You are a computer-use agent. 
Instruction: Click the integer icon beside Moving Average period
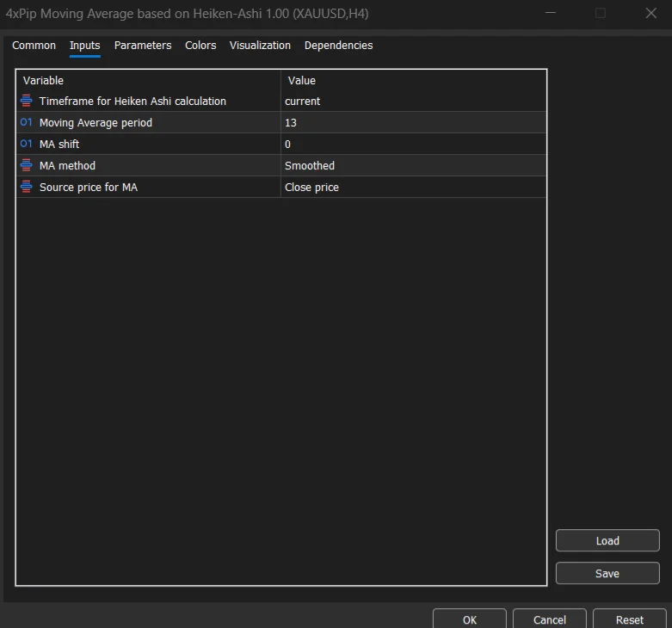(x=26, y=122)
